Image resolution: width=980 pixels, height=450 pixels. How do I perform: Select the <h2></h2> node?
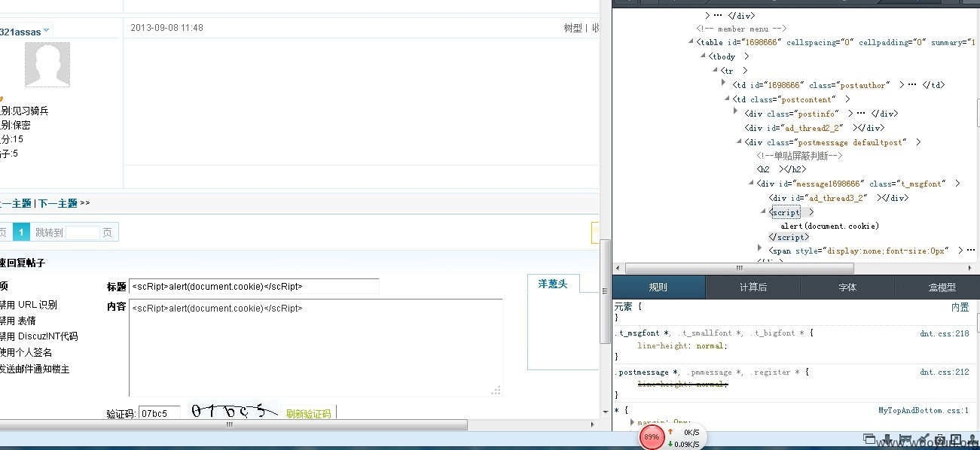781,169
